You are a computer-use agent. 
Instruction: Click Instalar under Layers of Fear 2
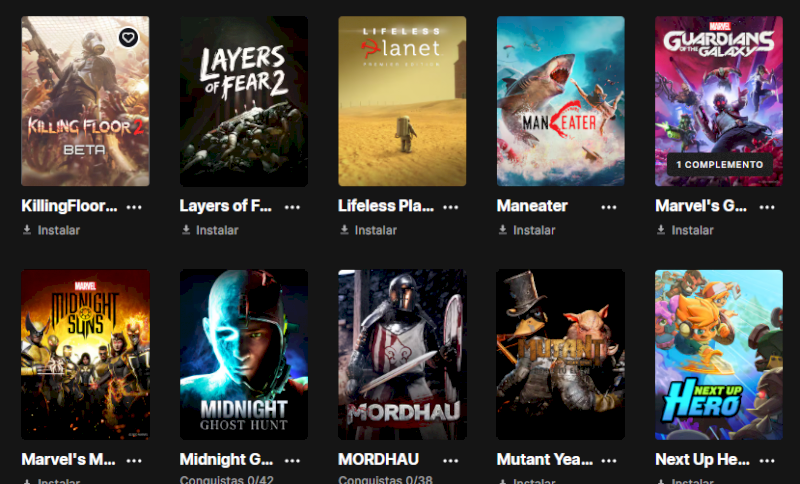[210, 230]
